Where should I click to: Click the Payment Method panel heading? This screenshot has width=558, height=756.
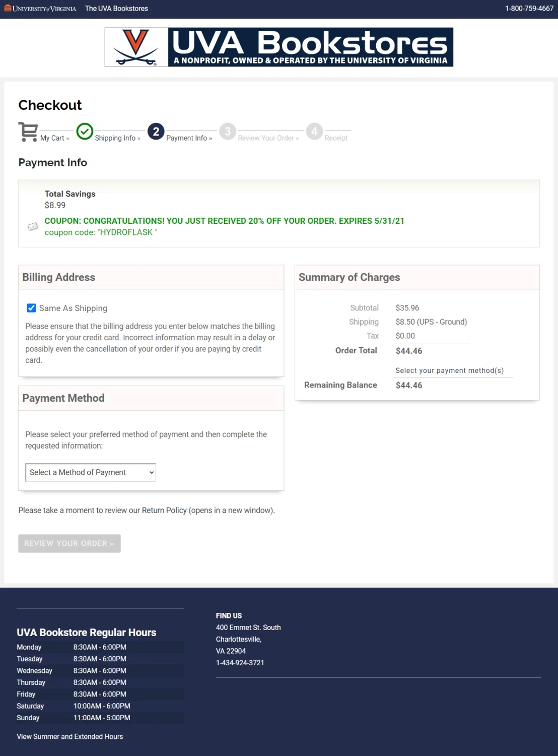click(x=63, y=398)
